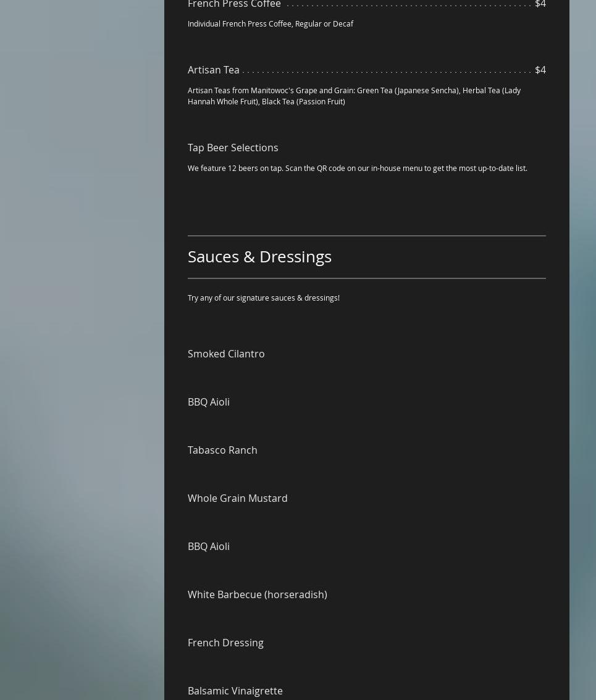
Task: Pick the Whole Grain Mustard item
Action: click(x=237, y=498)
